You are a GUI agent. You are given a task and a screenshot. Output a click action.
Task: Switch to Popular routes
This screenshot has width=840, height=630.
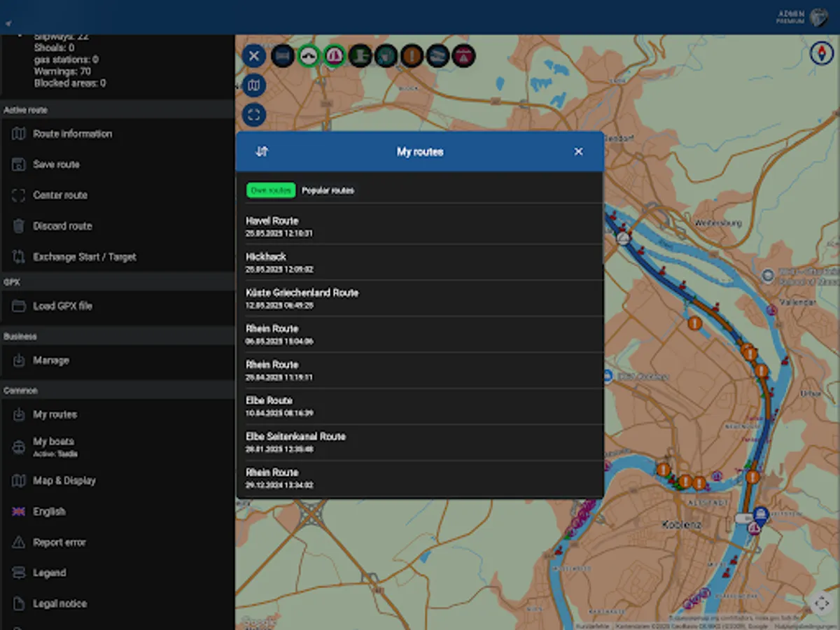pos(328,190)
